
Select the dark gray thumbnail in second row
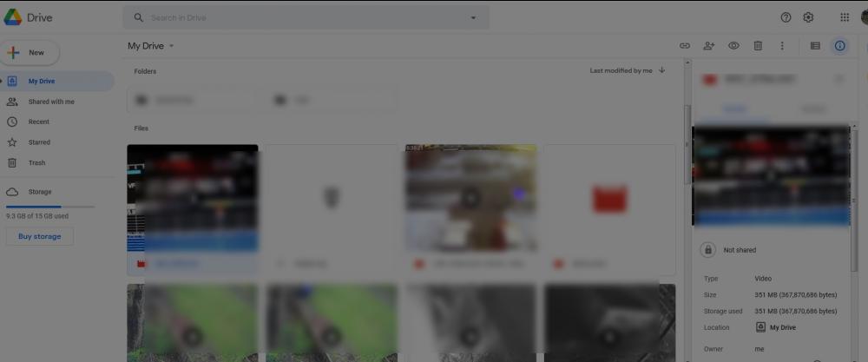(x=609, y=323)
